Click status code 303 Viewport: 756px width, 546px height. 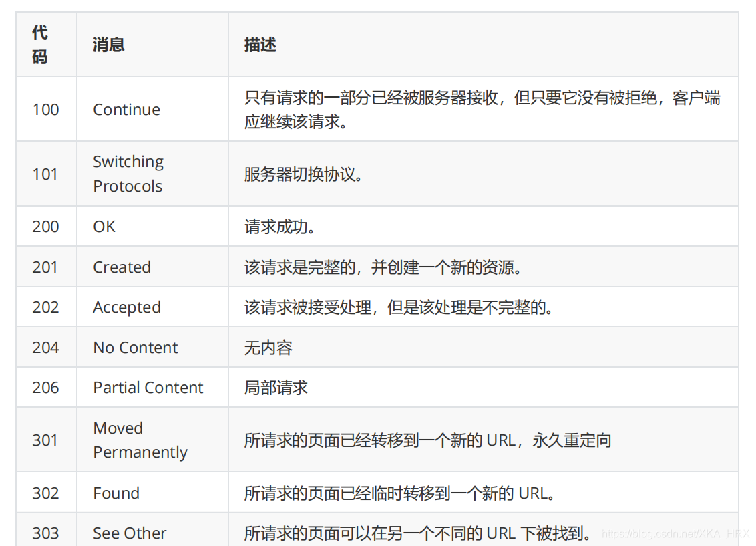[x=45, y=533]
